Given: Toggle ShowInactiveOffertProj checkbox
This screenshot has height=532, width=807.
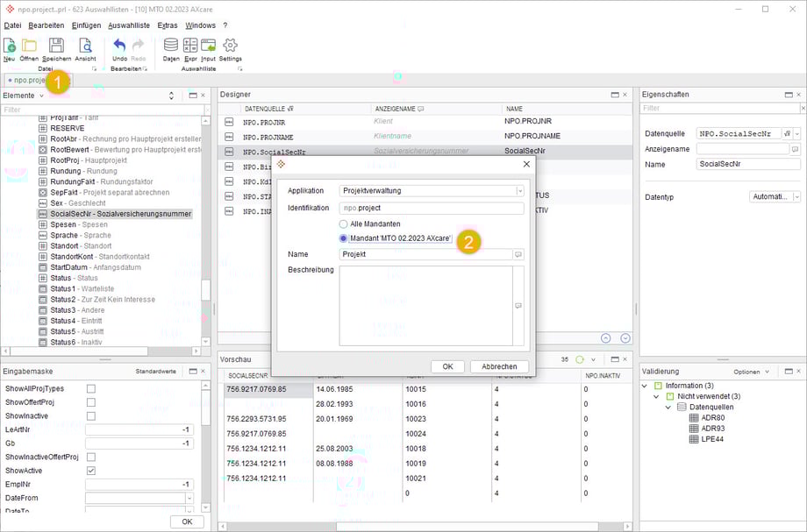Looking at the screenshot, I should (91, 457).
